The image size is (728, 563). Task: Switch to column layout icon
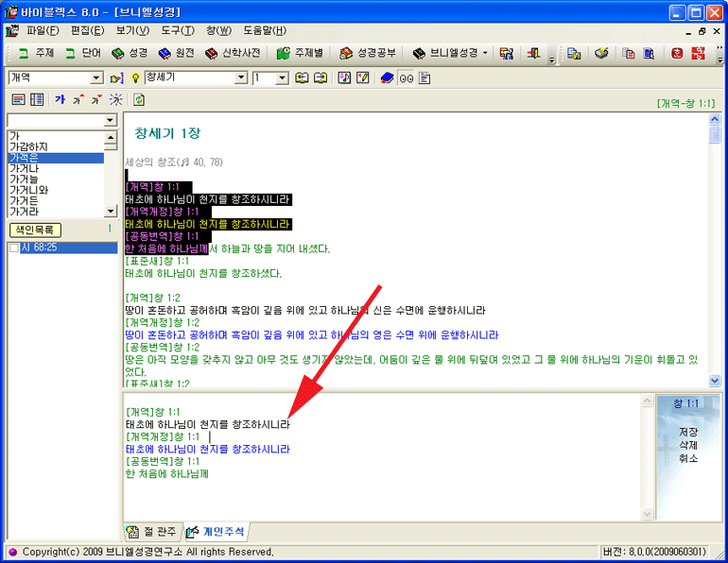[37, 99]
